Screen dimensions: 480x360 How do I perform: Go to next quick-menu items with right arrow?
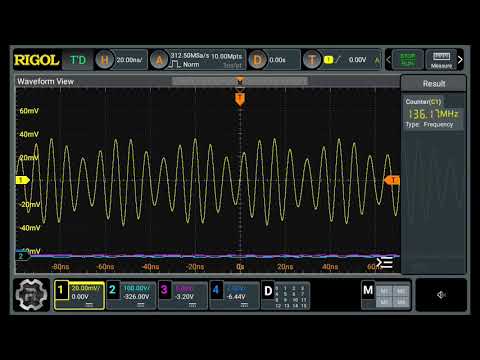[x=460, y=60]
